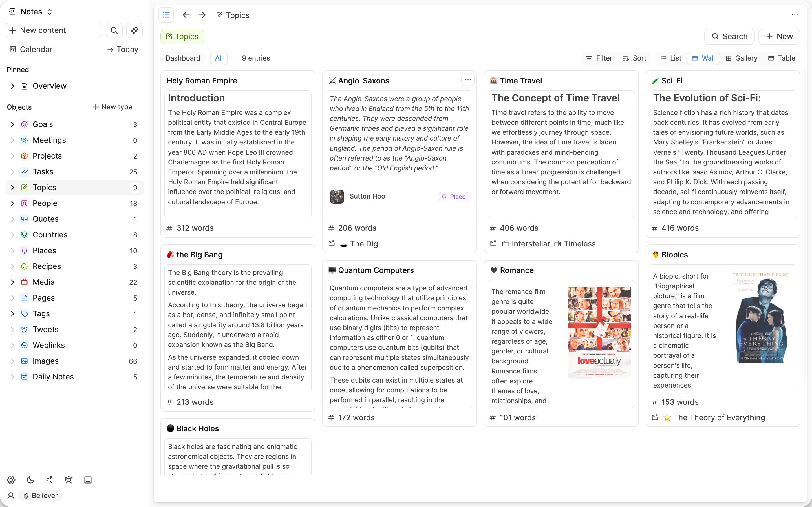Open settings gear in bottom bar
Image resolution: width=812 pixels, height=507 pixels.
pyautogui.click(x=11, y=480)
